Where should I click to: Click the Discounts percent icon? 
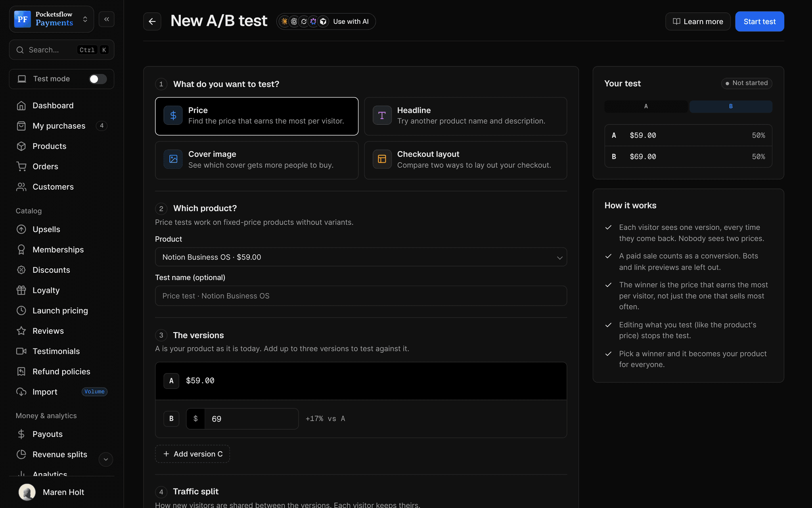click(x=21, y=270)
